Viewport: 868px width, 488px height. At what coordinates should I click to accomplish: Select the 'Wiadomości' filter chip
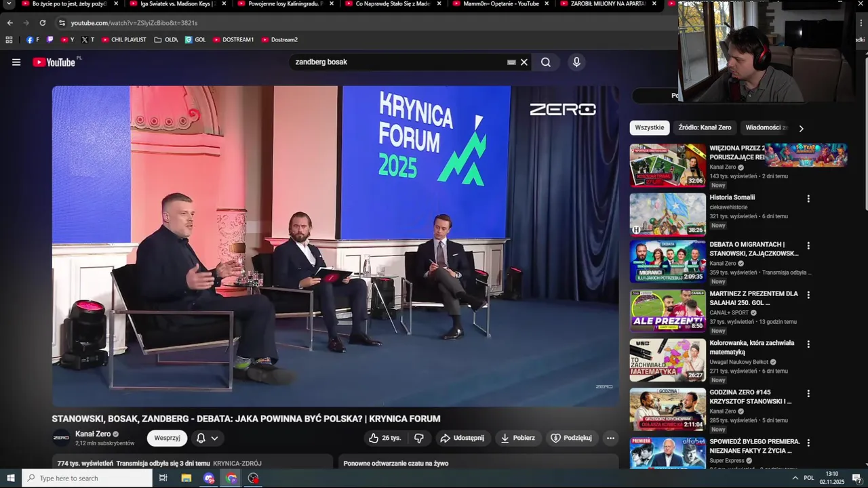coord(766,127)
